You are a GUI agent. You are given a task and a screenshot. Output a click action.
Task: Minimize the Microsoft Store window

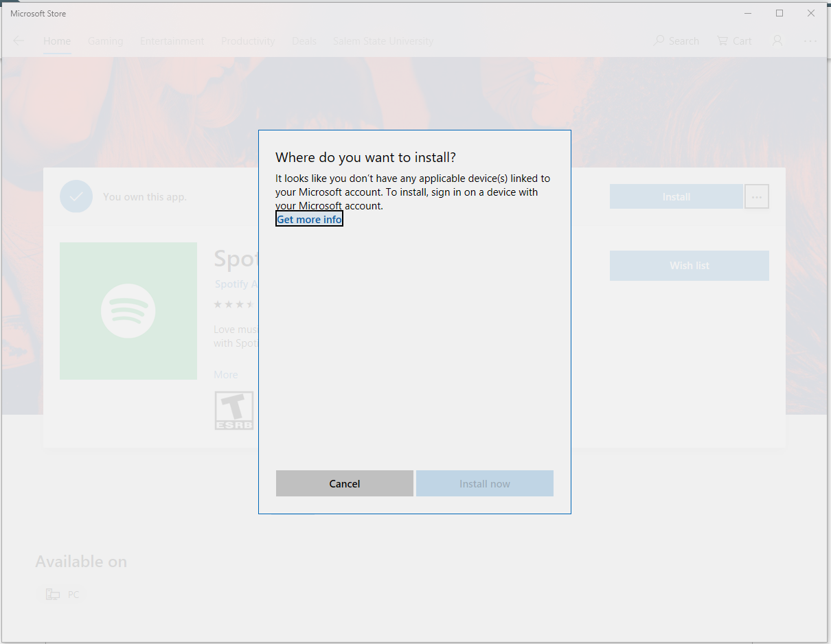[x=748, y=13]
